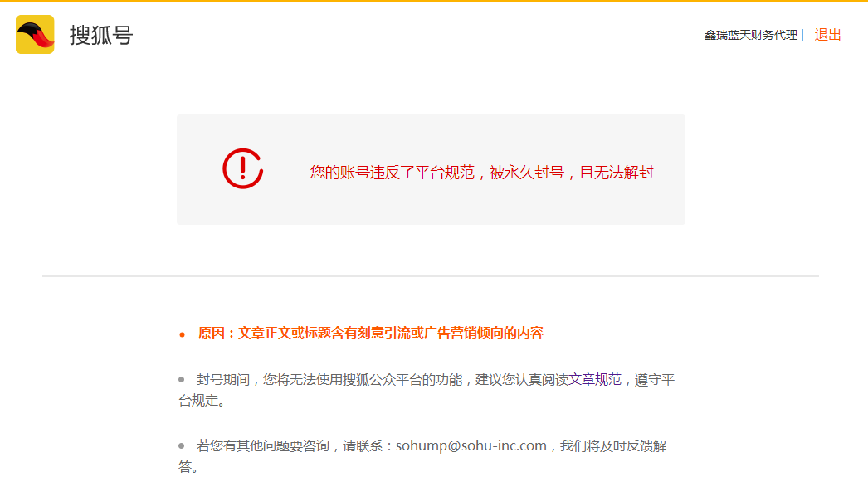
Task: Open the 文章规范 link
Action: pyautogui.click(x=595, y=380)
